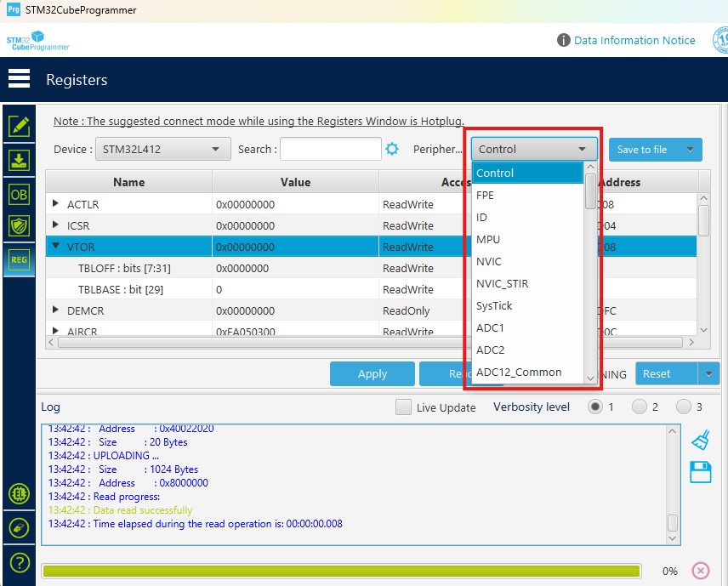Open the OB option bytes page

pos(19,195)
